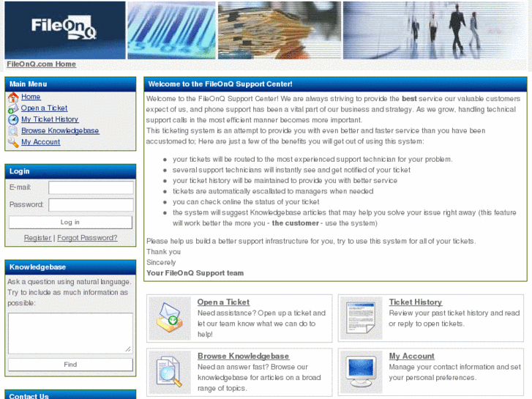Focus the E-mail input field
The image size is (532, 399).
(91, 187)
